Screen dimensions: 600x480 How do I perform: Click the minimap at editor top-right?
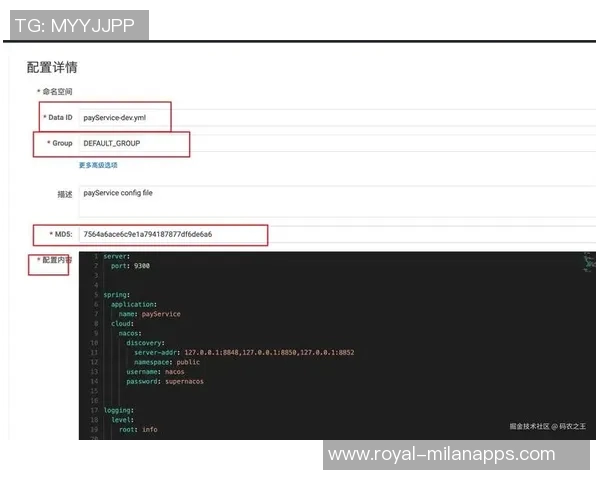tap(586, 263)
